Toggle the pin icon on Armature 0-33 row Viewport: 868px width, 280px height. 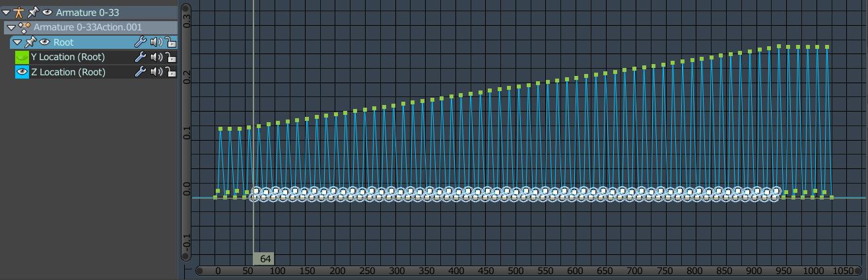(x=33, y=12)
